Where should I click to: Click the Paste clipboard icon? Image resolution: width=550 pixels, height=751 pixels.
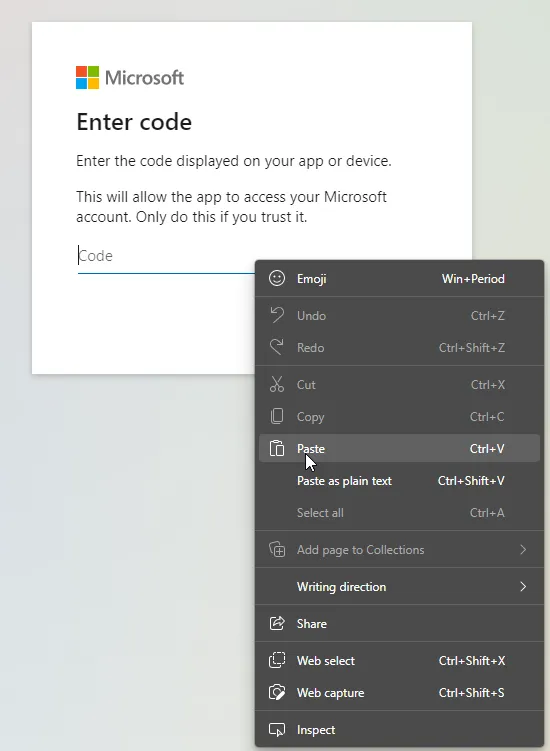click(x=277, y=448)
